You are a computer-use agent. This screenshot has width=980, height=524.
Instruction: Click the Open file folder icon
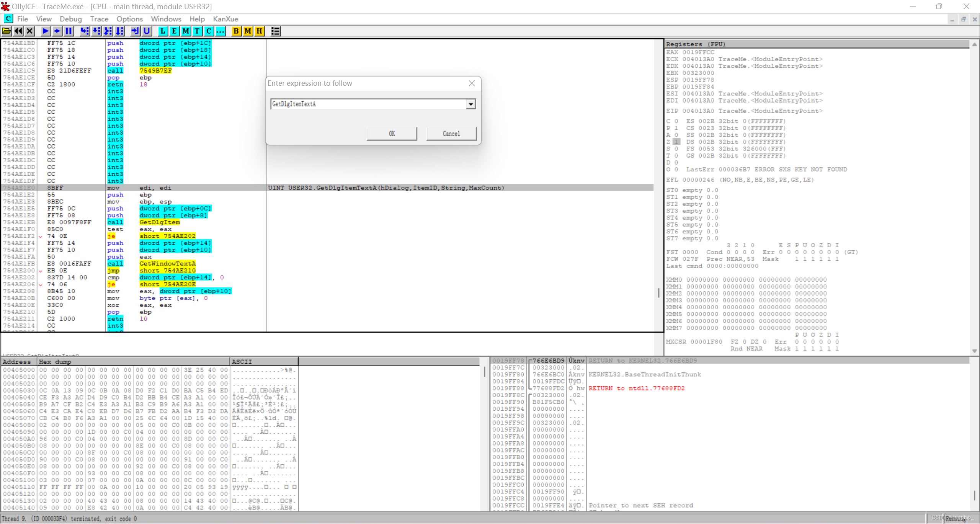[x=7, y=31]
